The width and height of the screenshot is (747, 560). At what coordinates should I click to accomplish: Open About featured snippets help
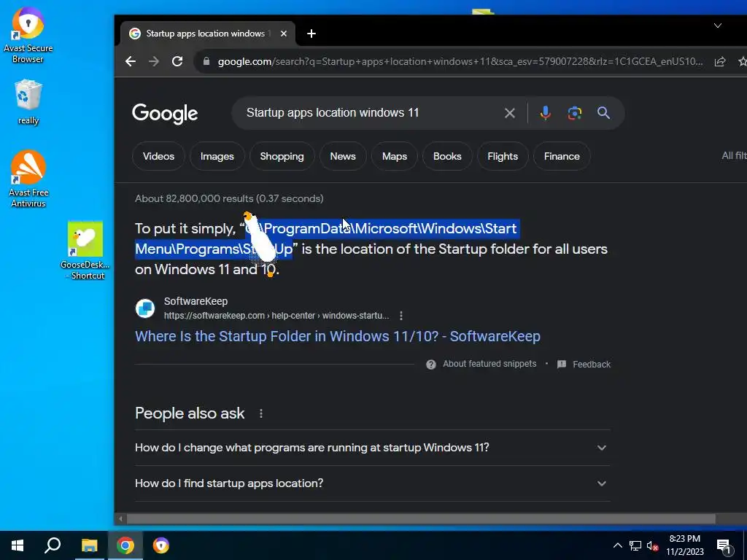(x=481, y=365)
